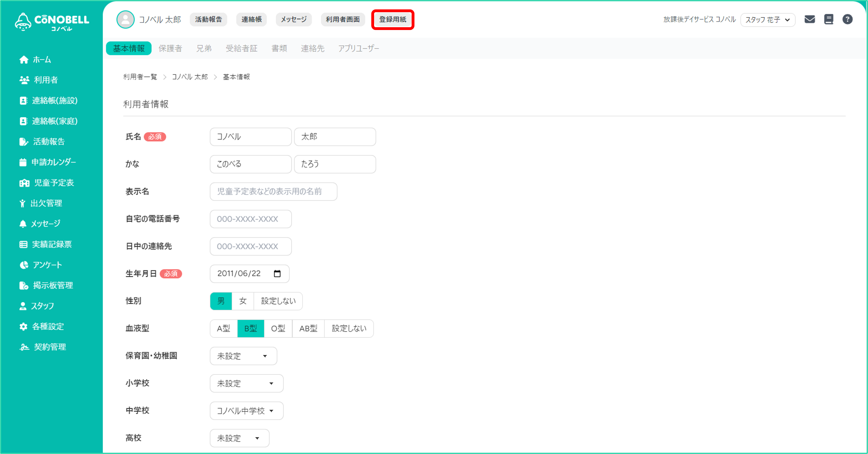The width and height of the screenshot is (868, 454).
Task: Click the 実績記録票 table icon
Action: tap(23, 244)
